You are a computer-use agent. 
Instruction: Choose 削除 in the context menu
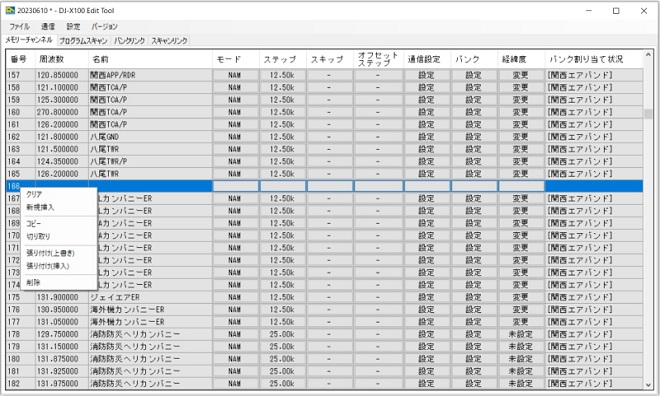[x=59, y=282]
